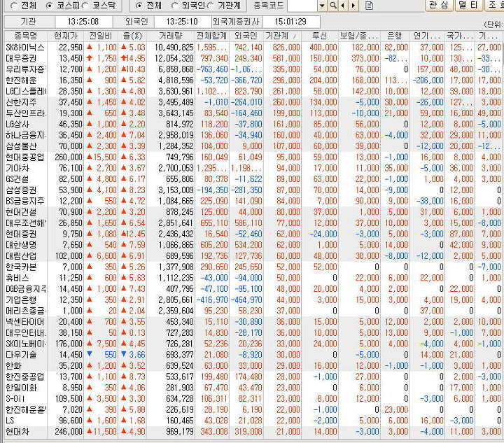Viewport: 504px width, 443px height.
Task: Select the 휴비스 stock name
Action: coord(17,278)
